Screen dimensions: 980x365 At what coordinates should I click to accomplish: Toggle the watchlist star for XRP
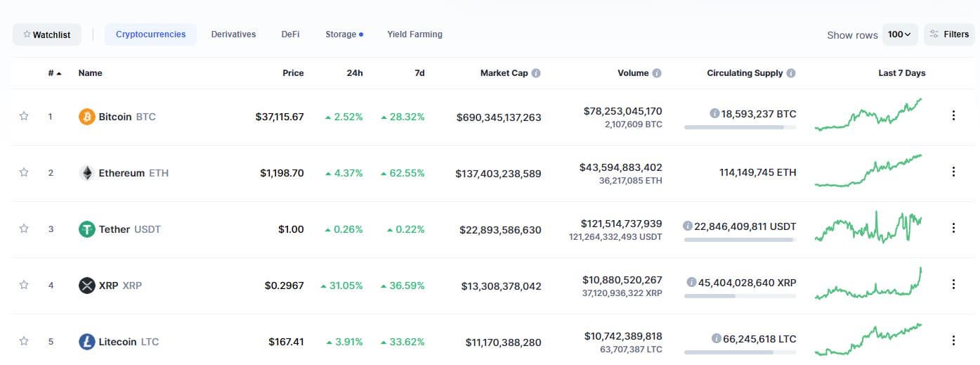tap(24, 285)
